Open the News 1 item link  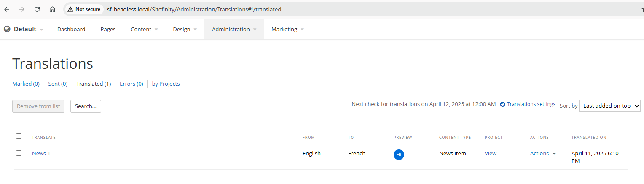(41, 154)
